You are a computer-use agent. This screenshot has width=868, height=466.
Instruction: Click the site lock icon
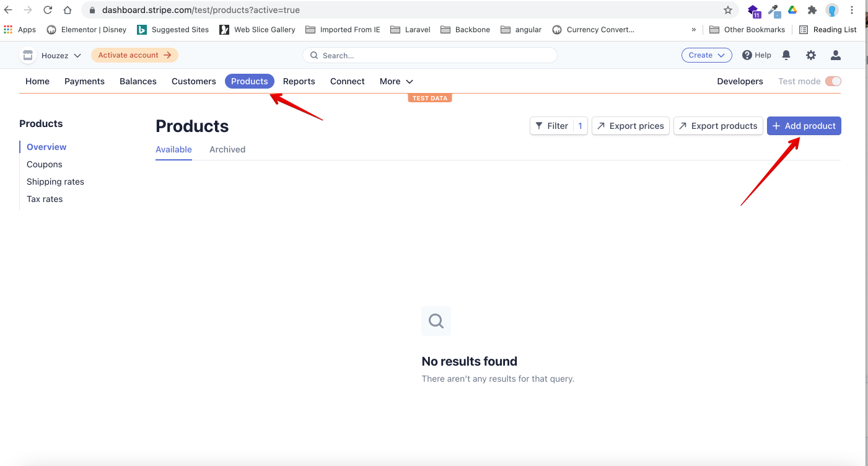pyautogui.click(x=92, y=10)
